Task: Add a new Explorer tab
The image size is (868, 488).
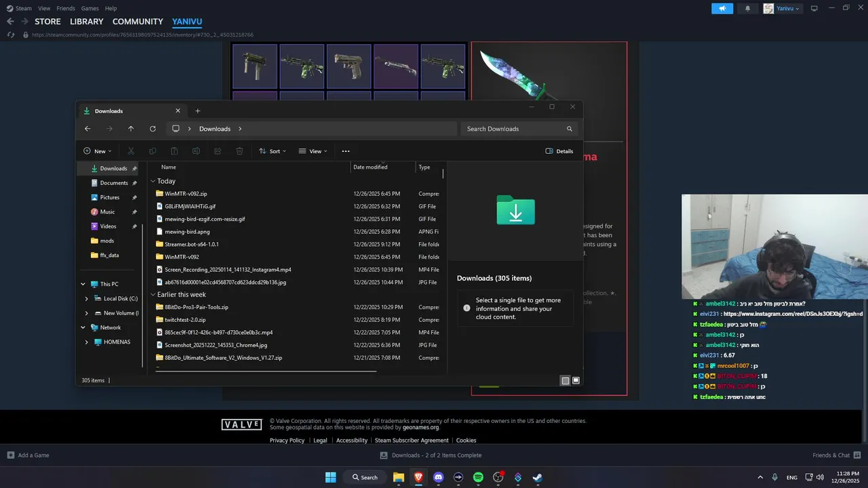Action: click(198, 111)
